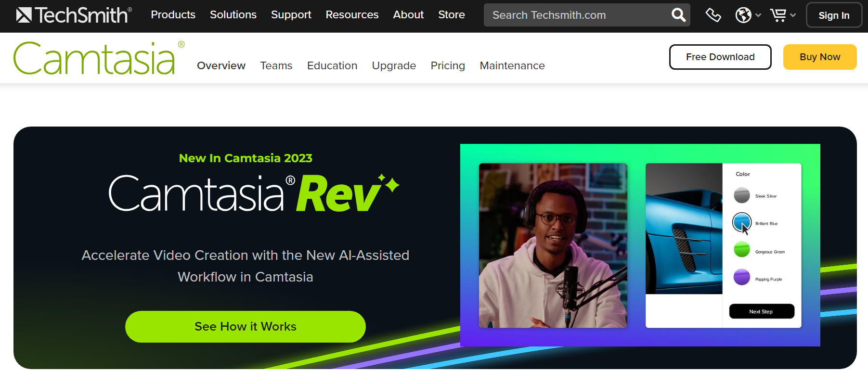Click the See How it Works button

(x=246, y=327)
